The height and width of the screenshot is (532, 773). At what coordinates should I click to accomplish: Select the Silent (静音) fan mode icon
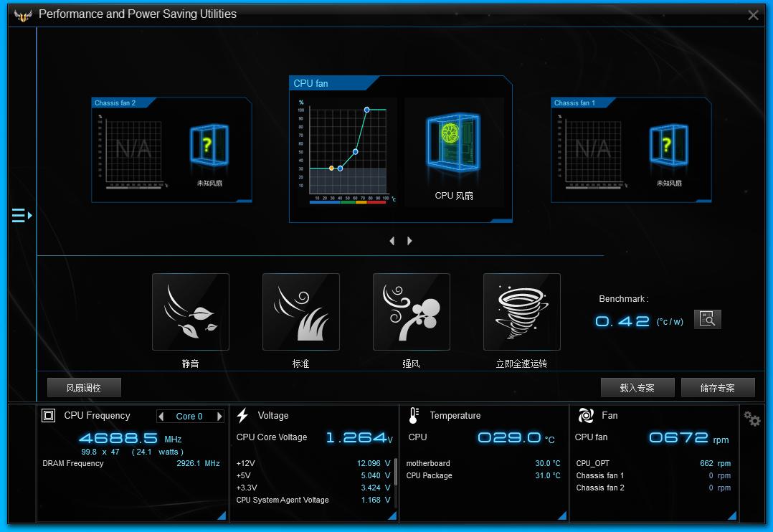[x=191, y=312]
